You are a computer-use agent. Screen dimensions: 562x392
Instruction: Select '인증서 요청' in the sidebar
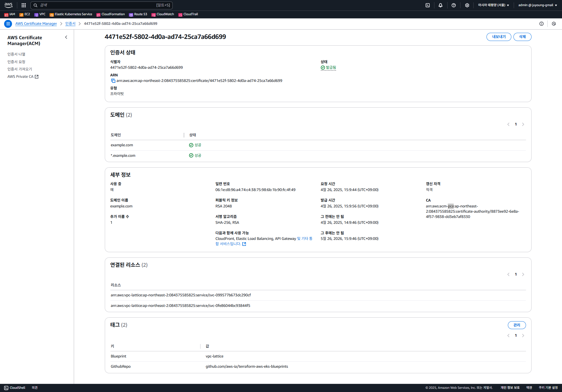tap(16, 62)
